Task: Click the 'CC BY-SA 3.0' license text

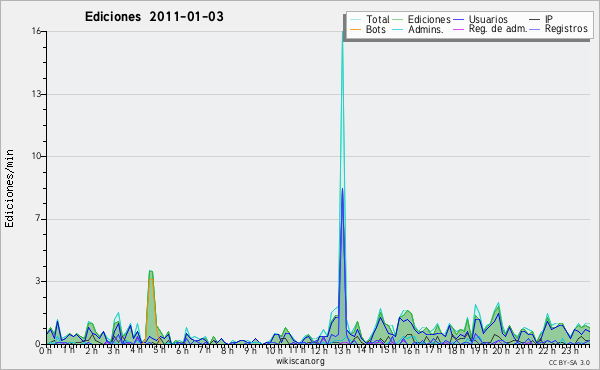Action: point(569,362)
